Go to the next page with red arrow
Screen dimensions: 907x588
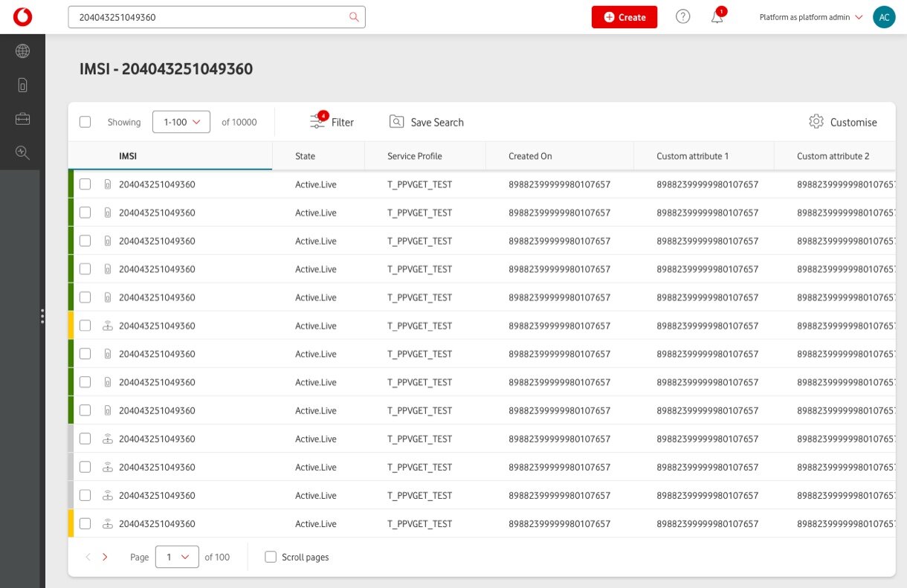point(105,557)
